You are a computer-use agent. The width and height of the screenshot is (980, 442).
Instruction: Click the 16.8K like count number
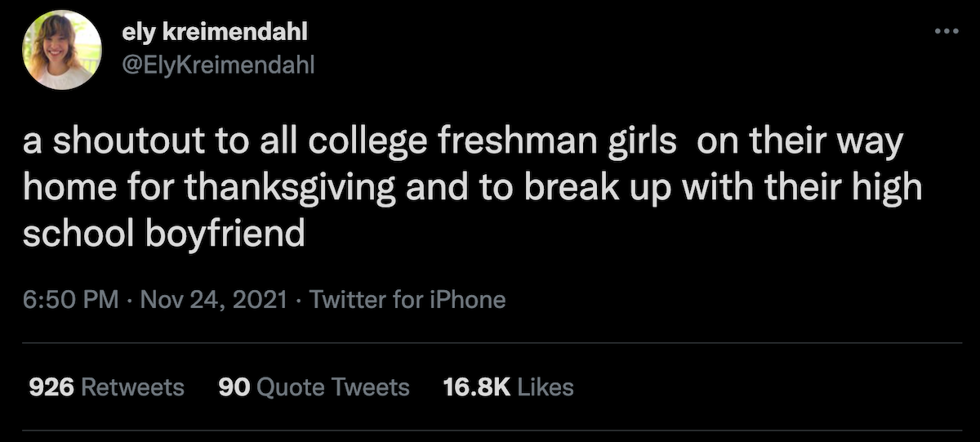(x=477, y=386)
